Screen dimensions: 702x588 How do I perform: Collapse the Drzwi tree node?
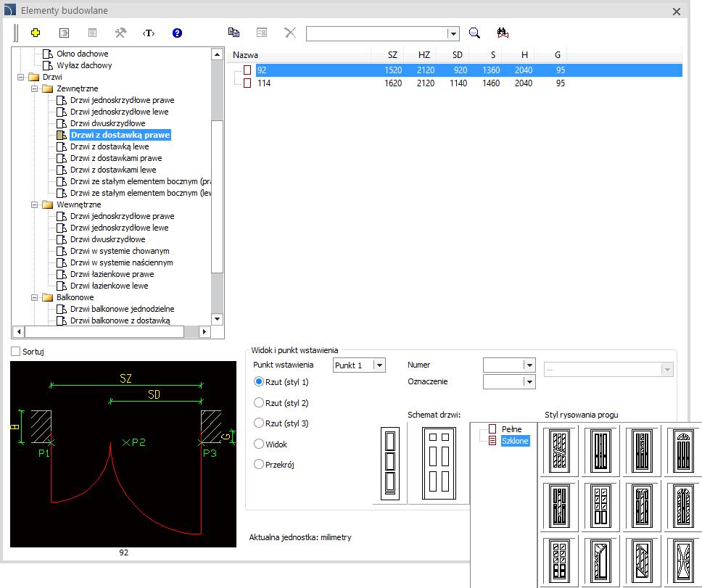pos(20,77)
